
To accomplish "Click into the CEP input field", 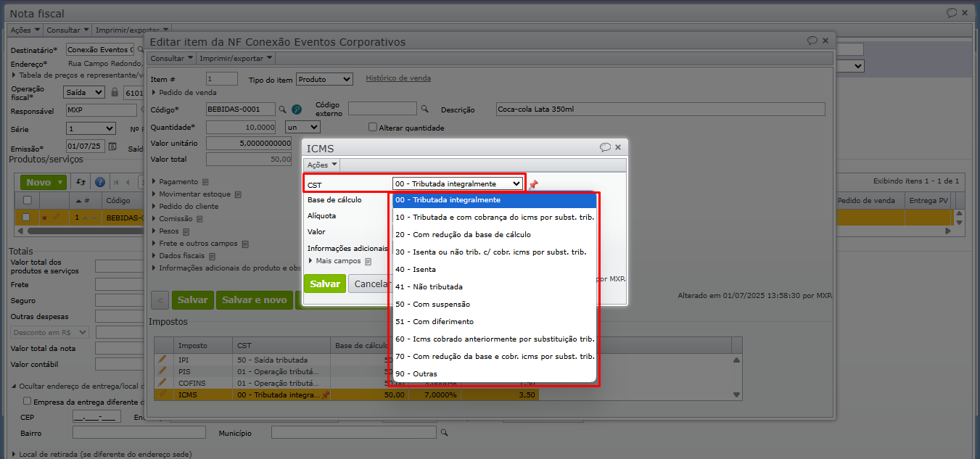I will [96, 417].
